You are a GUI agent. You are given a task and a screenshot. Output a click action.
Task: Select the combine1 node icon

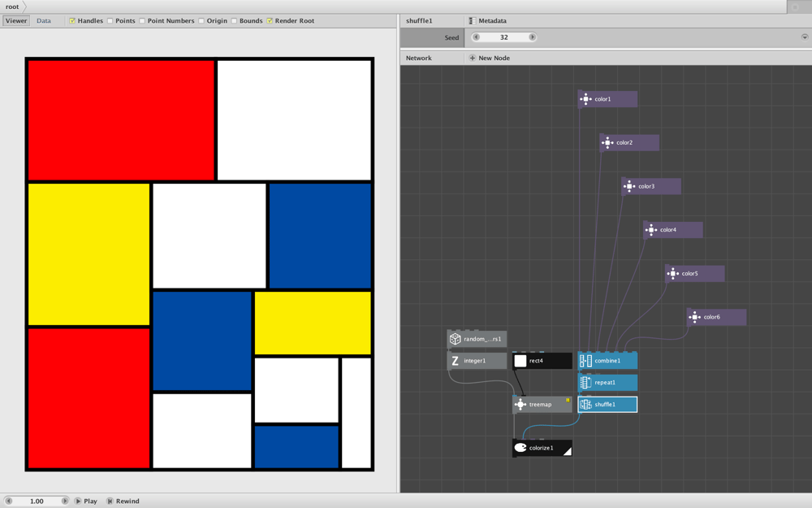[585, 361]
